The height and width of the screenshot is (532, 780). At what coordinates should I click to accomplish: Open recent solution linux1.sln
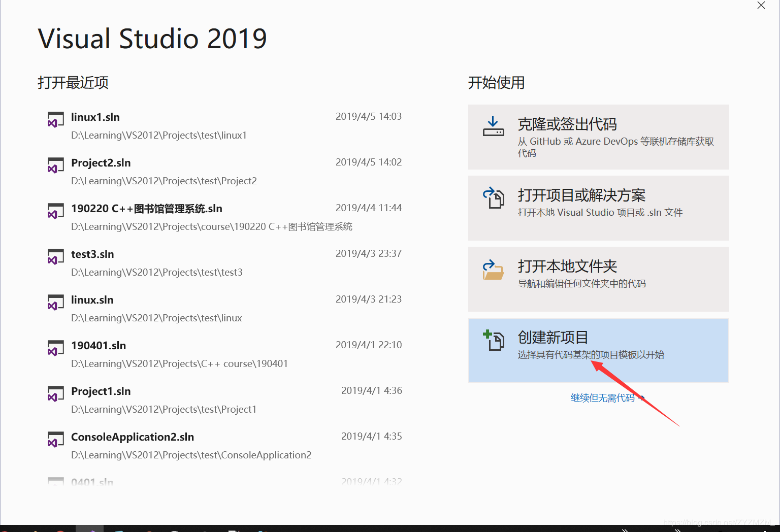click(225, 126)
